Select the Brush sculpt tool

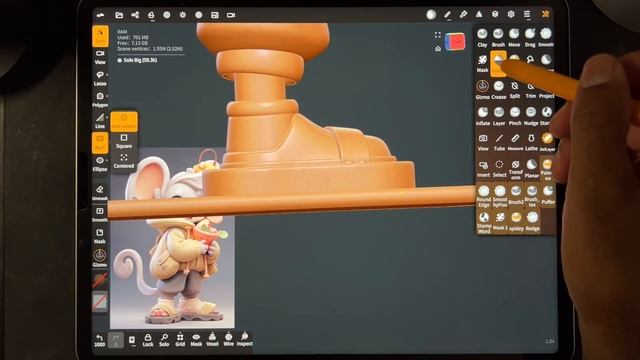[x=498, y=38]
